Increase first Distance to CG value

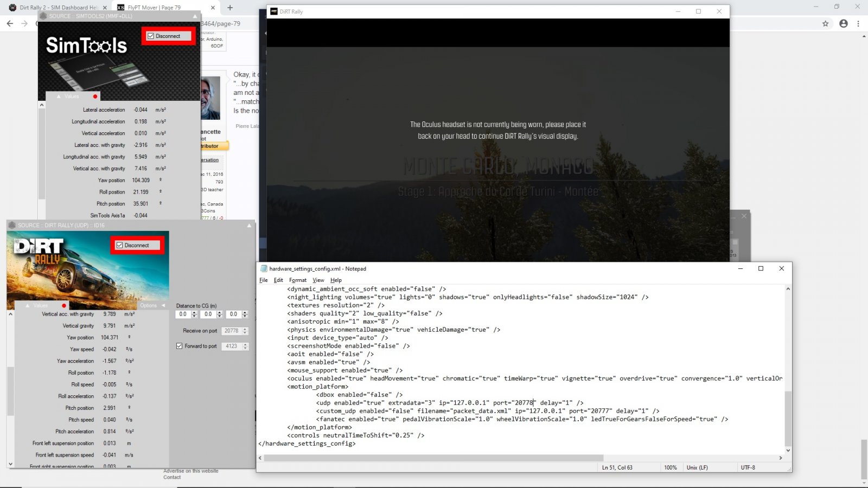(194, 312)
